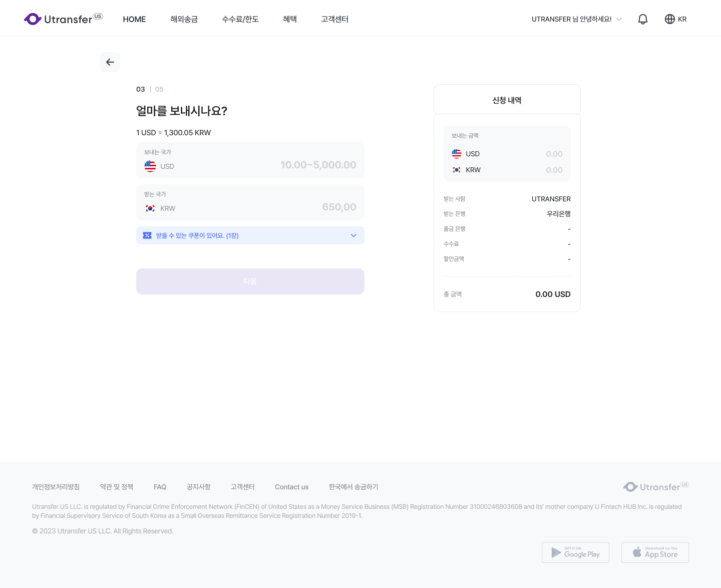Open the 고객센터 header menu
Viewport: 721px width, 588px height.
pos(334,19)
